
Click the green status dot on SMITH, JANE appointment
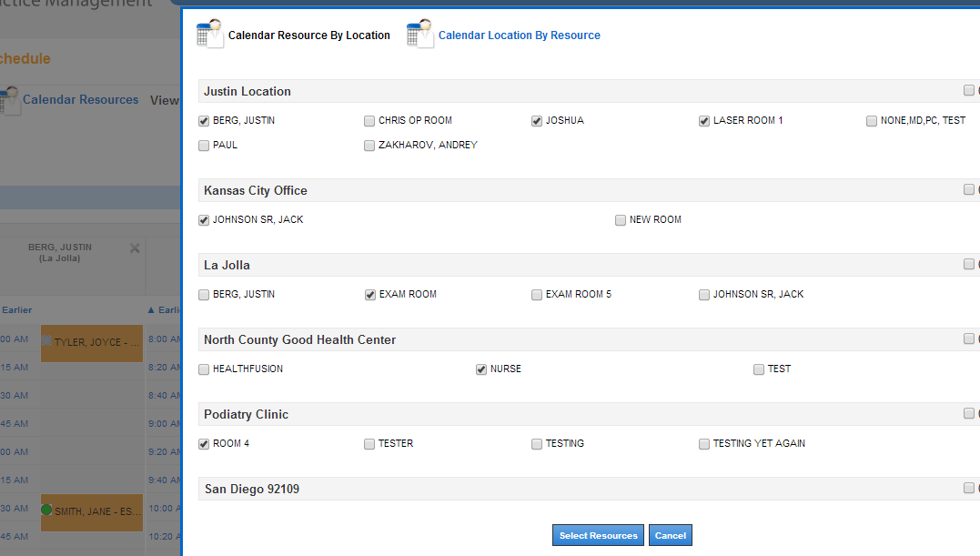[x=46, y=511]
